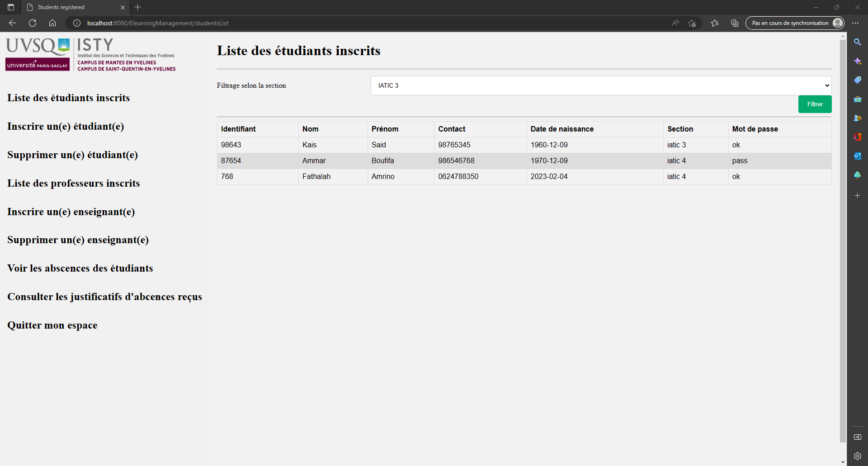Open Copilot from the Edge sidebar

(x=858, y=61)
